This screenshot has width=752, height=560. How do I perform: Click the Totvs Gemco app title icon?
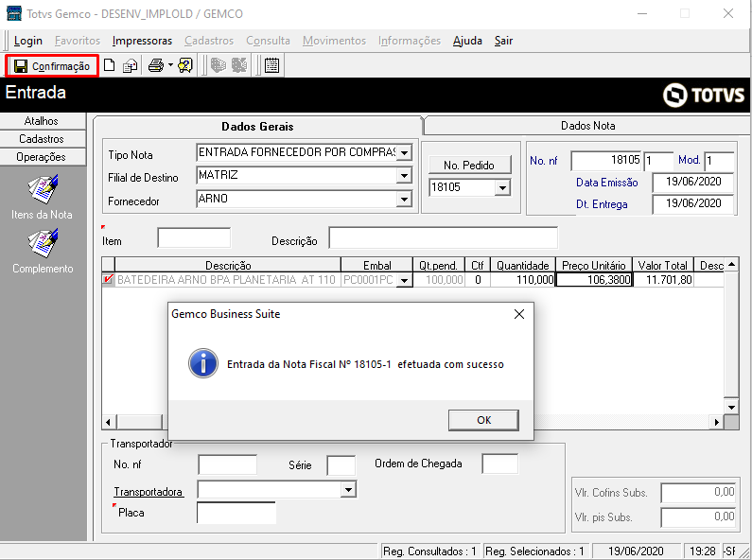[14, 13]
